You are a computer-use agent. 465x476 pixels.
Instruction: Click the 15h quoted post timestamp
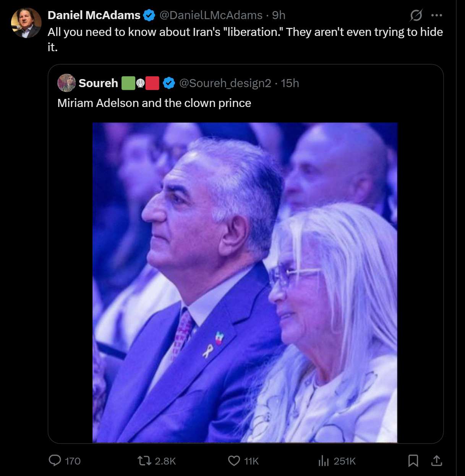[x=290, y=83]
